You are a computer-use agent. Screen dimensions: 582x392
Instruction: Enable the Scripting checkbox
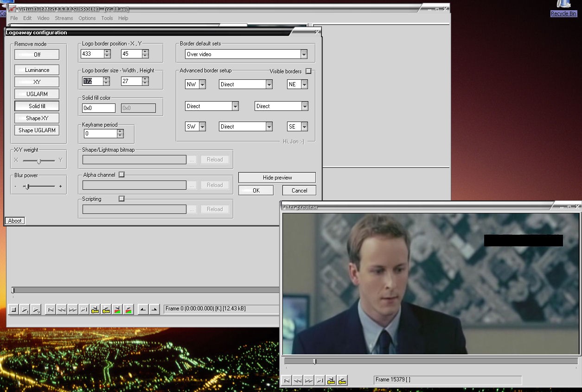[122, 199]
